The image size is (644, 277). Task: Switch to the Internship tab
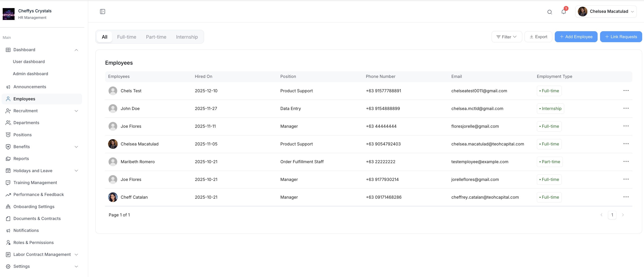187,37
